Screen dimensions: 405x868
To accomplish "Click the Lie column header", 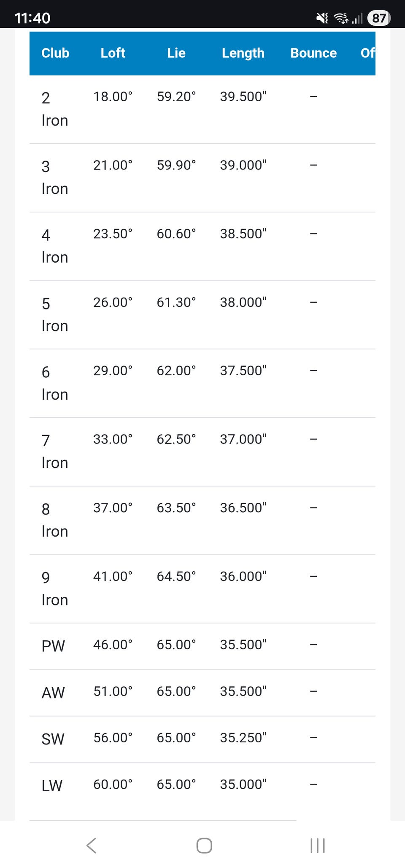I will pyautogui.click(x=176, y=53).
